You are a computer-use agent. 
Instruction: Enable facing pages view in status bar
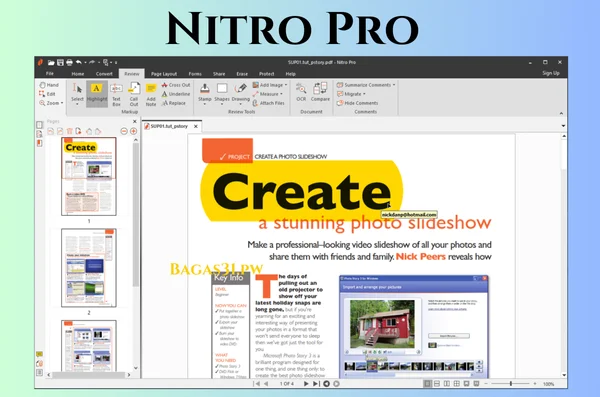pyautogui.click(x=447, y=384)
